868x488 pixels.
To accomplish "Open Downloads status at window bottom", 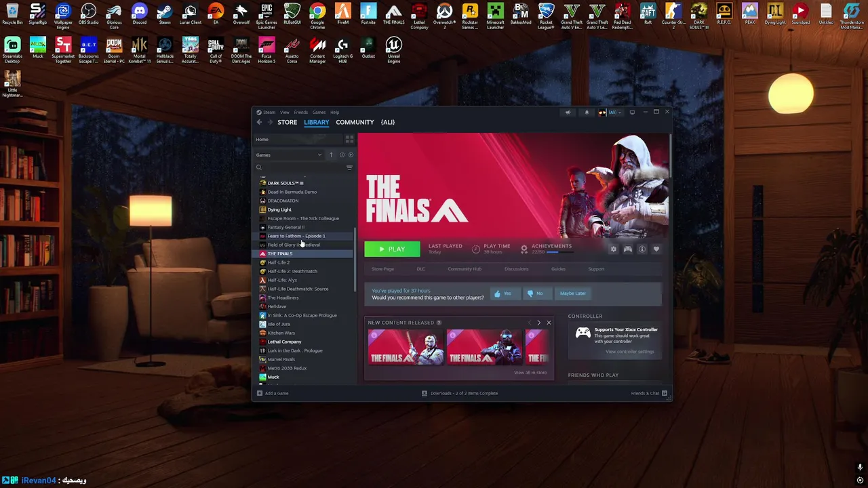I will point(460,393).
